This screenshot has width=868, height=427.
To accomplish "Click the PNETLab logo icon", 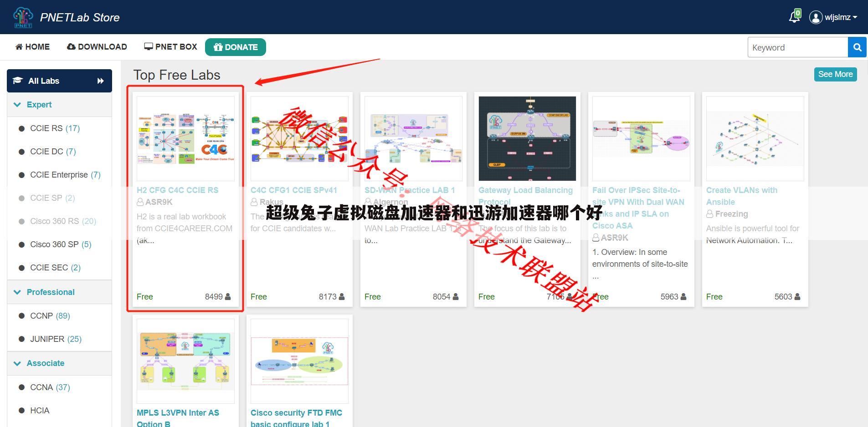I will coord(23,17).
